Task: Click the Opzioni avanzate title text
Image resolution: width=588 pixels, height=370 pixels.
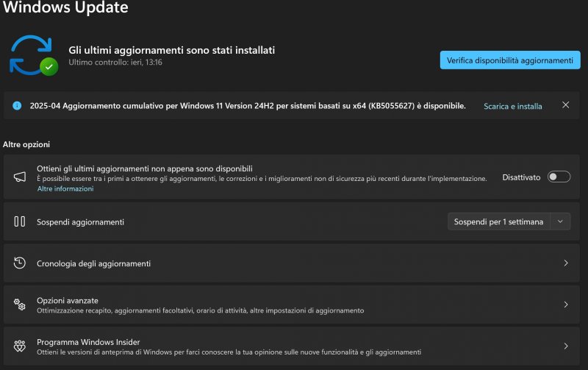Action: coord(68,301)
